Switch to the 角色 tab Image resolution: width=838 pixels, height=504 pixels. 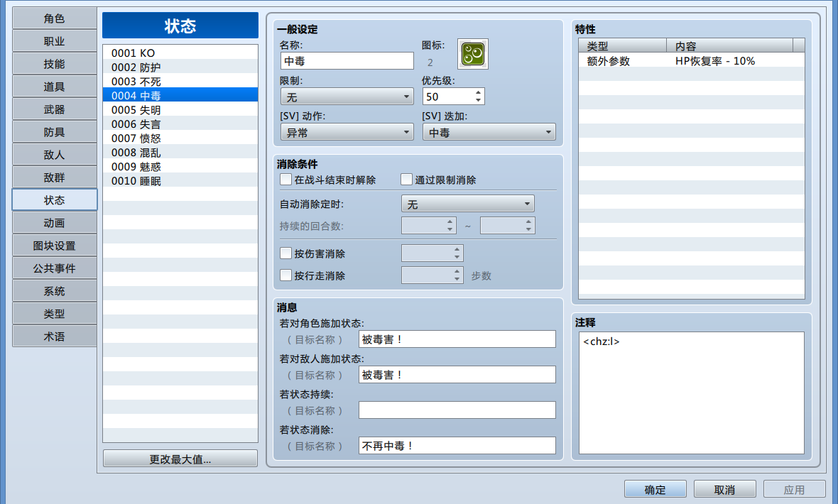tap(55, 18)
